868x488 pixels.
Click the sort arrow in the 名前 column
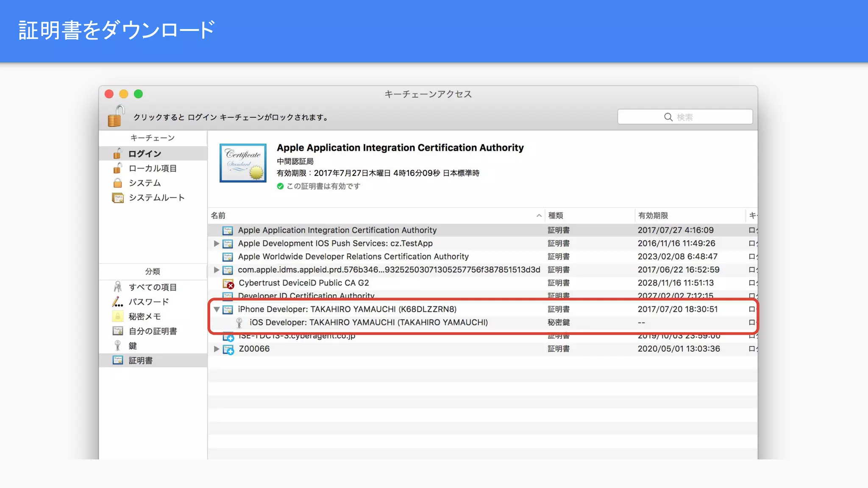[539, 216]
